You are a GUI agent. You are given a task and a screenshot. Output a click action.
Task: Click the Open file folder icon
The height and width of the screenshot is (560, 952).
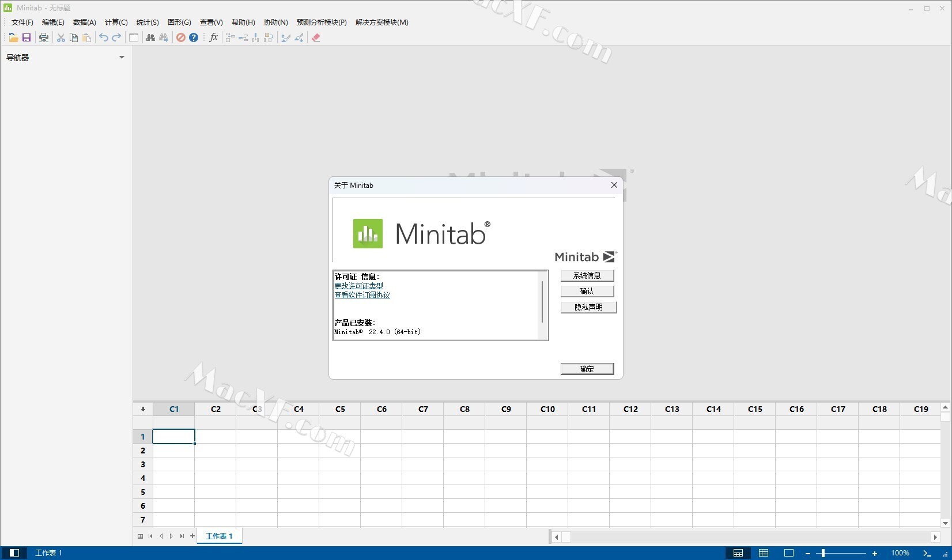[13, 37]
